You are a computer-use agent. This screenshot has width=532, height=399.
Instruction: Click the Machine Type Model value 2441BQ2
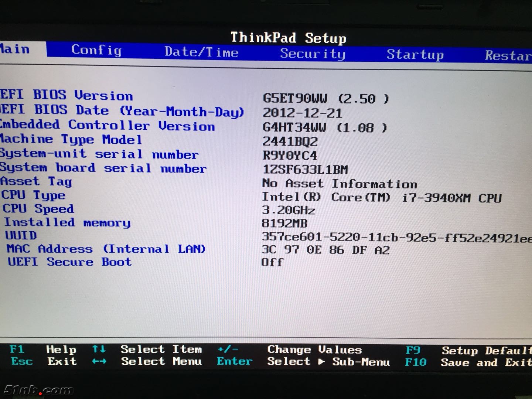point(290,141)
